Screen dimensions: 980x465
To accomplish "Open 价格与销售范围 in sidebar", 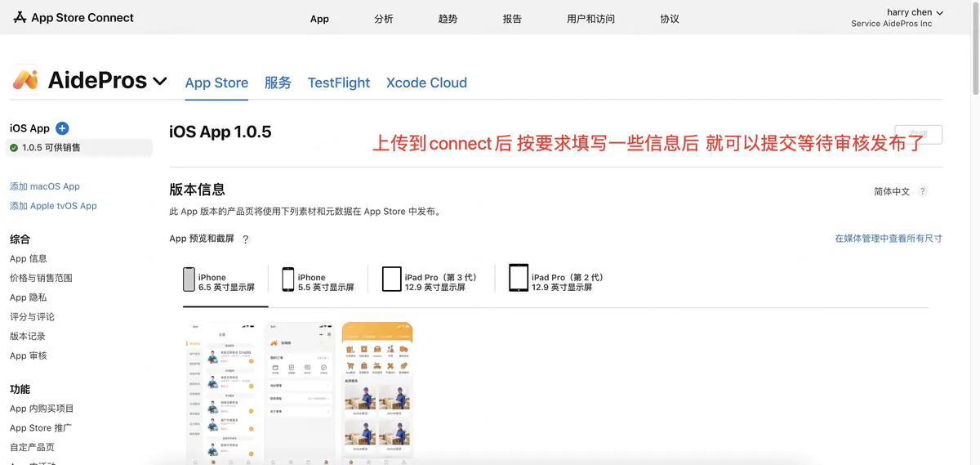I will click(x=41, y=278).
